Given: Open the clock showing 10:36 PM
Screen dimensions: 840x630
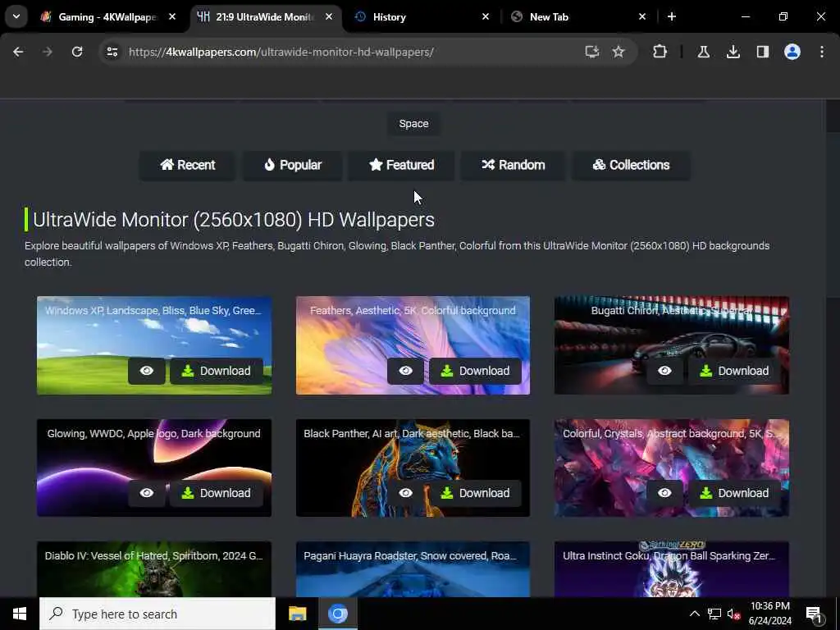Looking at the screenshot, I should (x=769, y=614).
